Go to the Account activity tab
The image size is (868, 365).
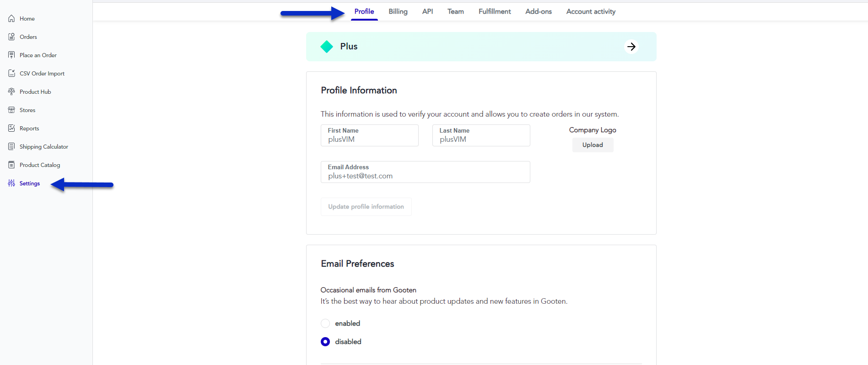[x=590, y=11]
